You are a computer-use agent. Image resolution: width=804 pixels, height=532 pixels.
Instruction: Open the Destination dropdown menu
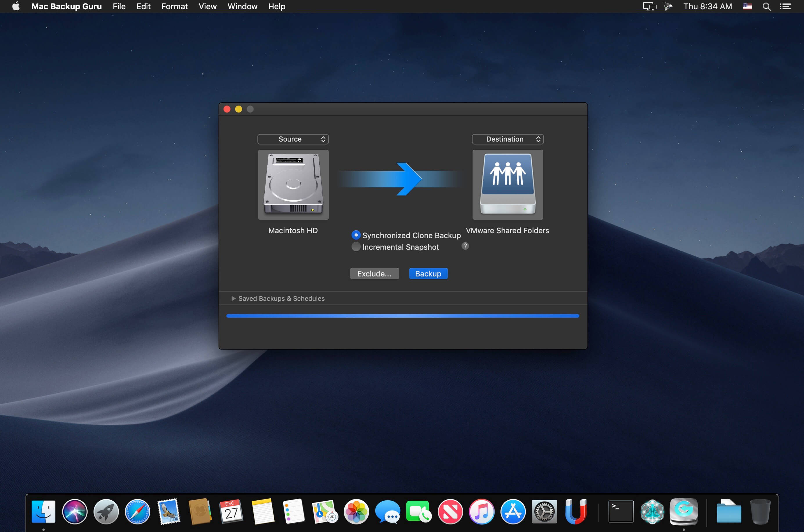click(507, 138)
